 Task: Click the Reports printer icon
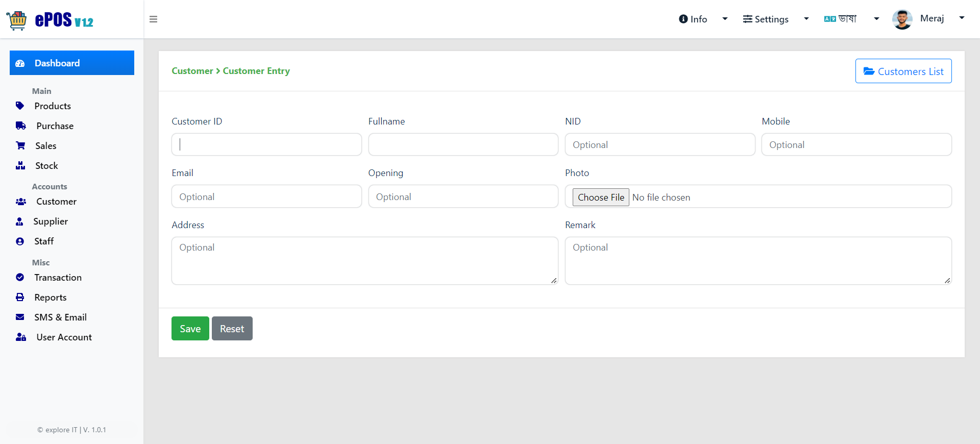[20, 297]
